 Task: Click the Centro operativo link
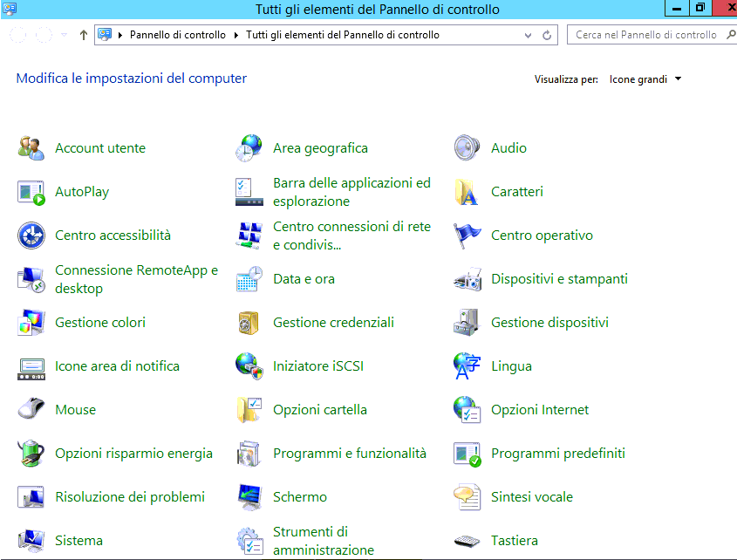(542, 236)
